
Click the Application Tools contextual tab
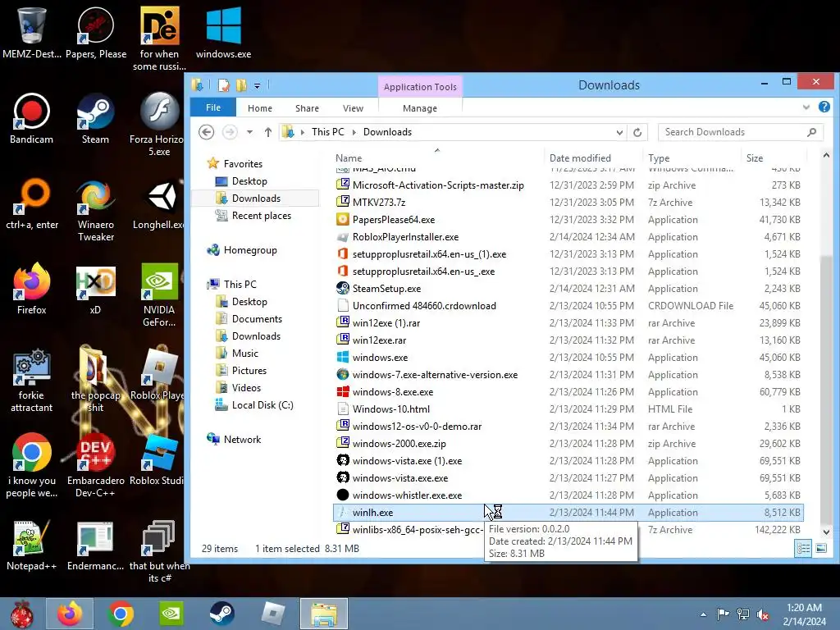pyautogui.click(x=420, y=87)
